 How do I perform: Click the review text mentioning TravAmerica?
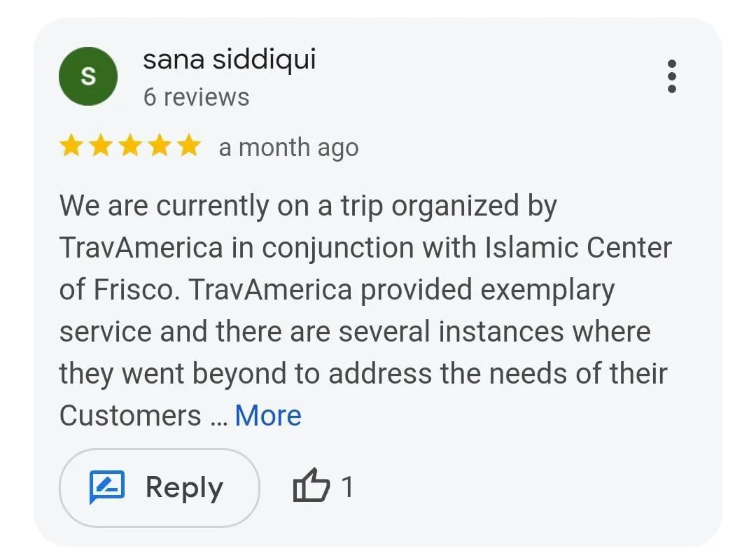(x=365, y=310)
